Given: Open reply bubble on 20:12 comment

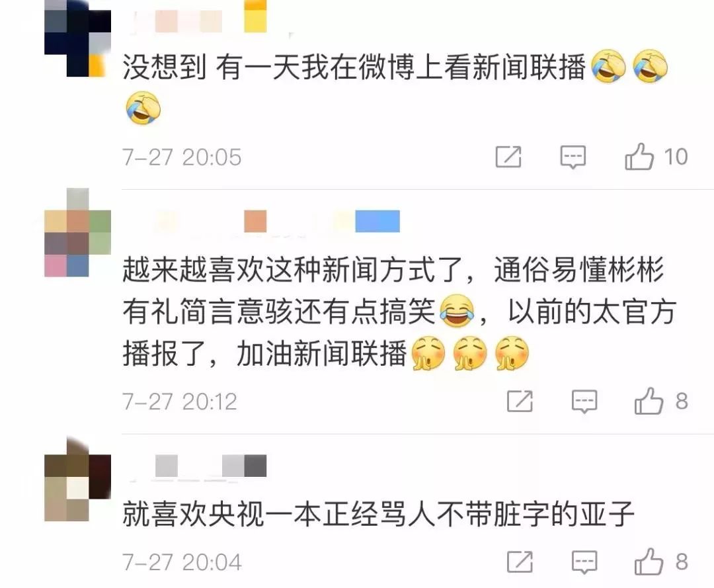Looking at the screenshot, I should tap(584, 401).
